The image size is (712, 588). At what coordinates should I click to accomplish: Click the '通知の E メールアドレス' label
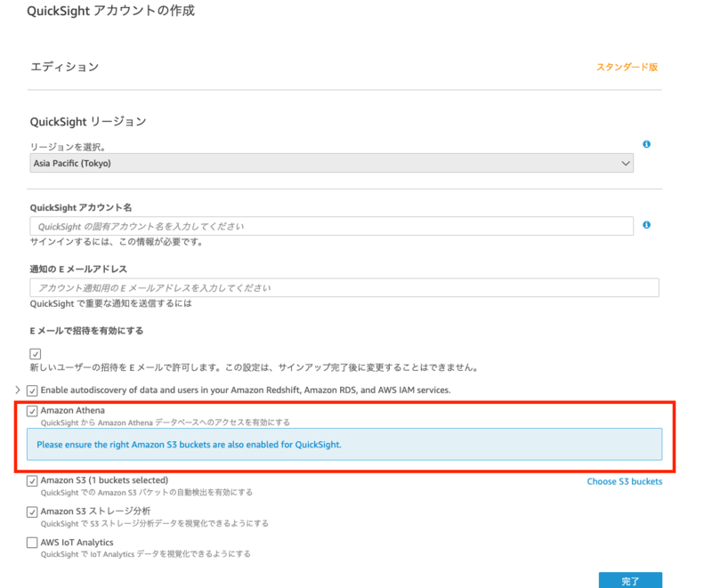[78, 269]
